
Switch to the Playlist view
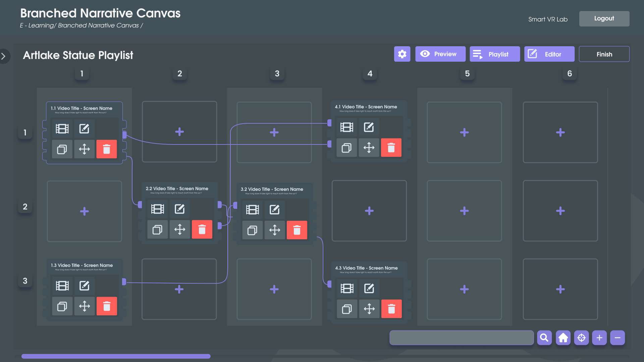[494, 54]
